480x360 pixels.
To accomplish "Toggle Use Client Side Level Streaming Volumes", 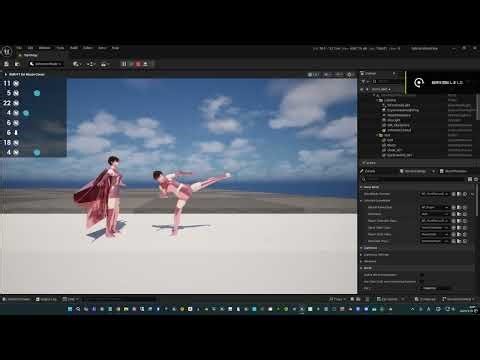I will point(422,282).
